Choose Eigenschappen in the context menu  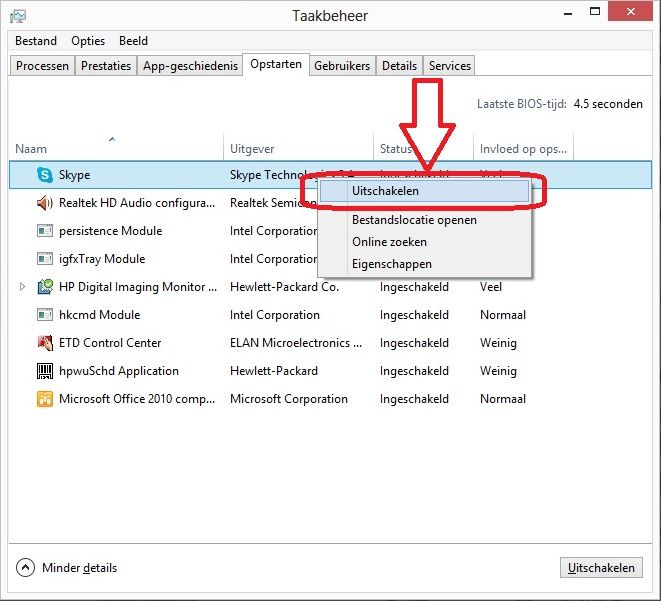(x=424, y=264)
